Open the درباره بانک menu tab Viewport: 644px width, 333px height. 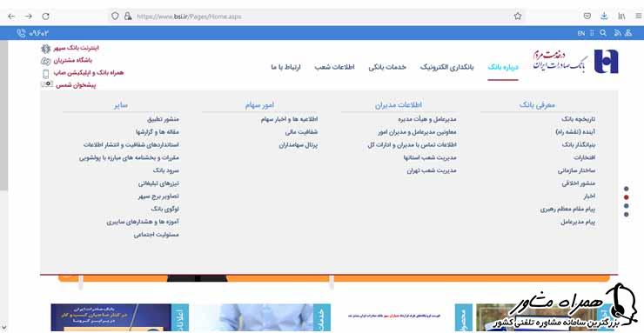503,67
